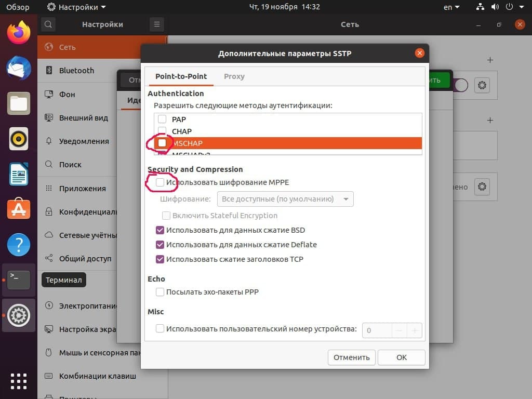The image size is (532, 399).
Task: Click the volume speaker tray icon
Action: point(495,7)
